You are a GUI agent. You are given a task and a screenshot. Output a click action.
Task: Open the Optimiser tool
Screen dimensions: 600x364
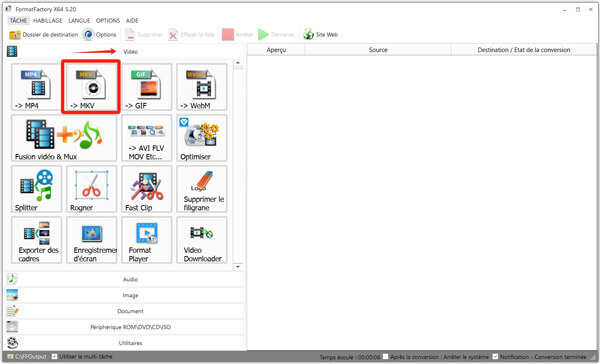(x=202, y=138)
